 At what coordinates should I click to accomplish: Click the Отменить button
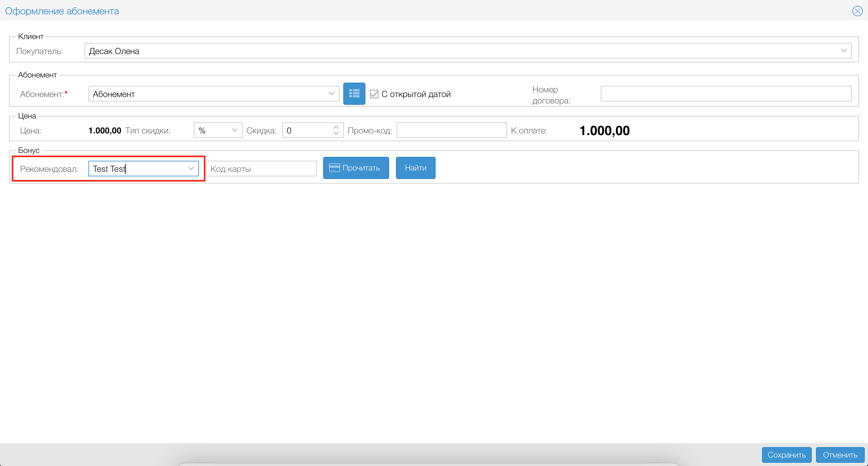[840, 455]
